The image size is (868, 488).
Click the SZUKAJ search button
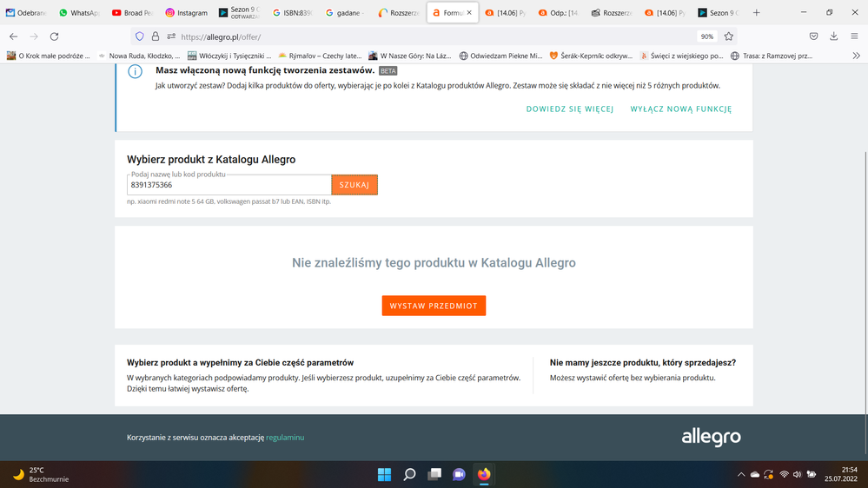click(x=354, y=185)
